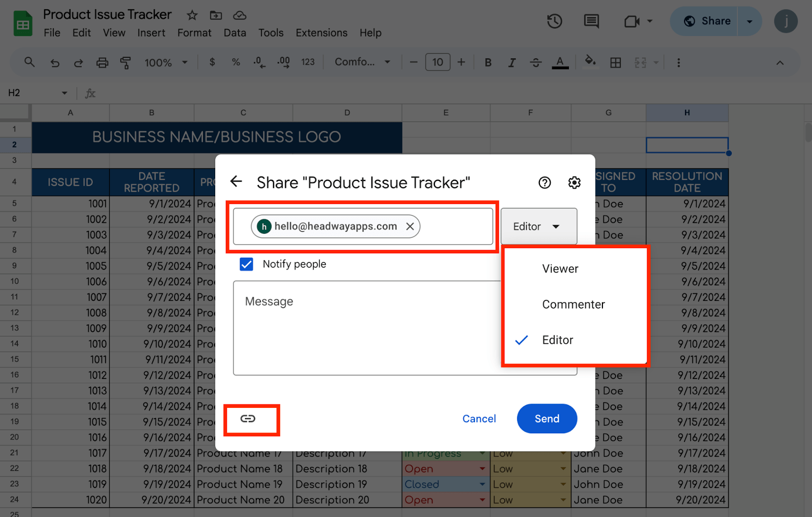Select Viewer from the permission list
Screen dimensions: 812x517
(560, 269)
